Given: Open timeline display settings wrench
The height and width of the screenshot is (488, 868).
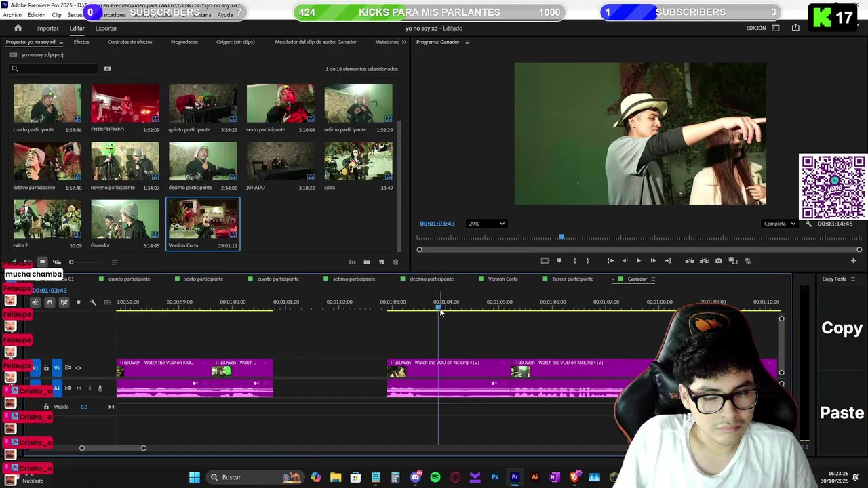Looking at the screenshot, I should [93, 302].
